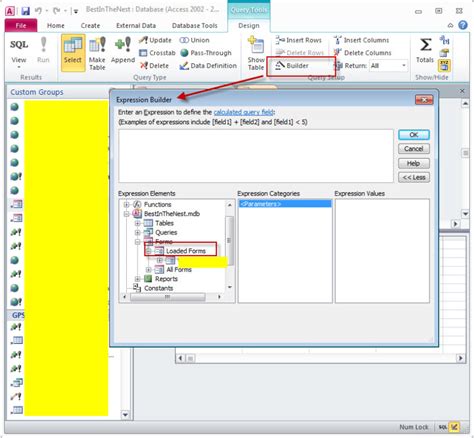Open the File tab
Screen dimensions: 474x438
21,25
